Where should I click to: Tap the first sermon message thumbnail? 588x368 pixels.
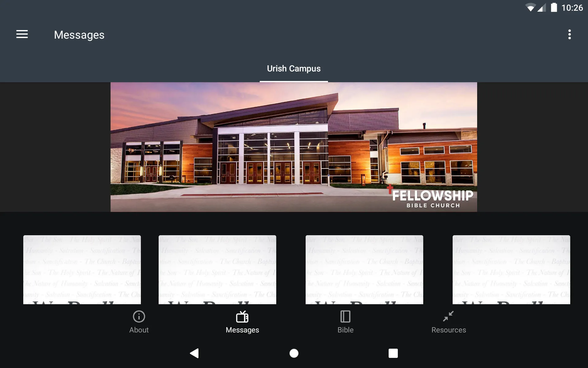pyautogui.click(x=82, y=270)
